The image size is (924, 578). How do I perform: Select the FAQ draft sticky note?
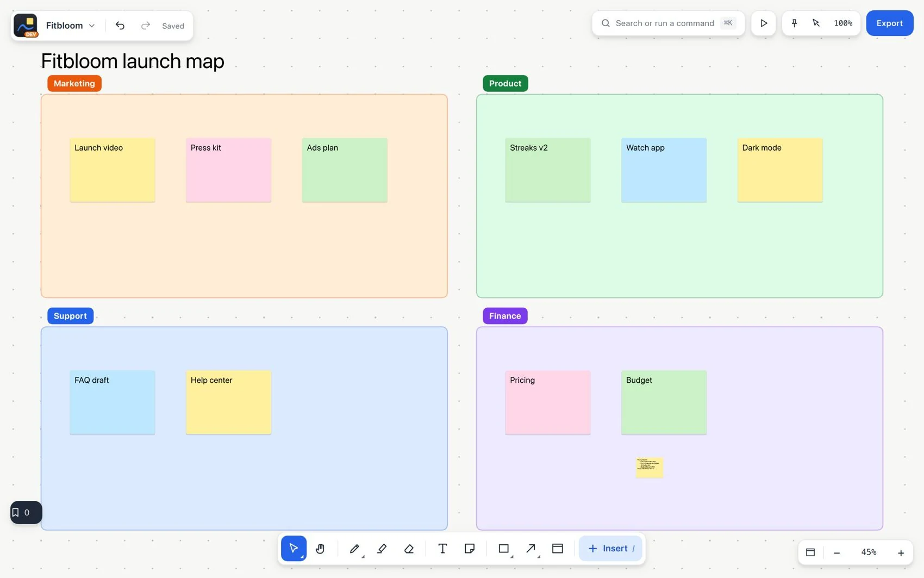click(x=113, y=402)
